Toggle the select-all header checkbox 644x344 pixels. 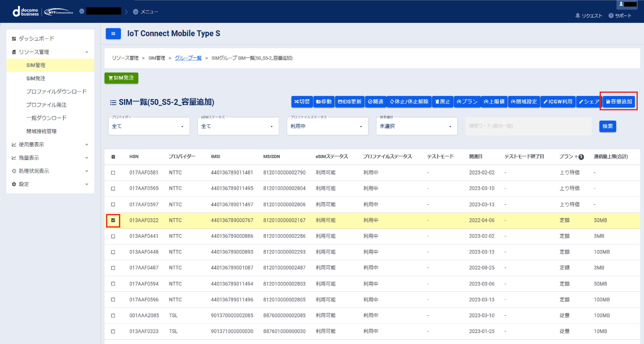pos(113,157)
